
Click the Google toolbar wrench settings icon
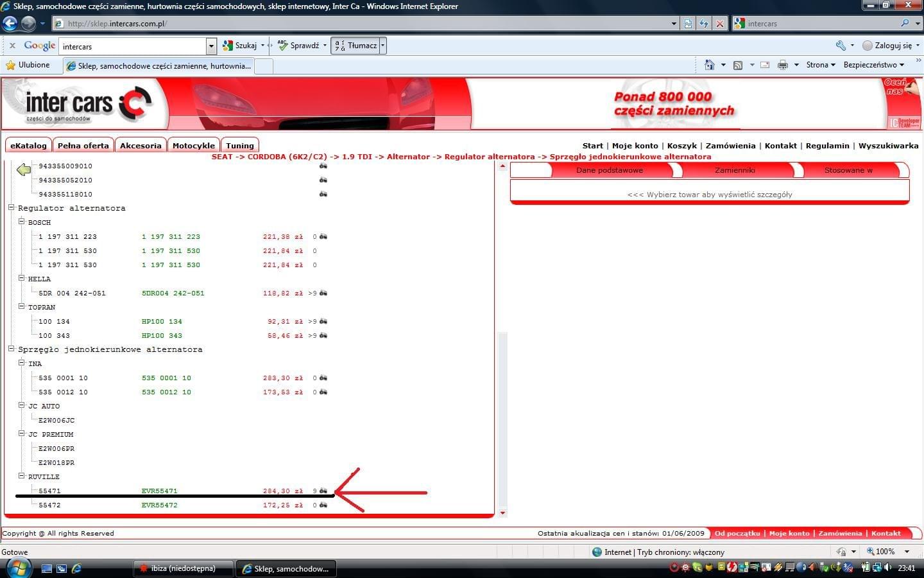click(x=841, y=46)
